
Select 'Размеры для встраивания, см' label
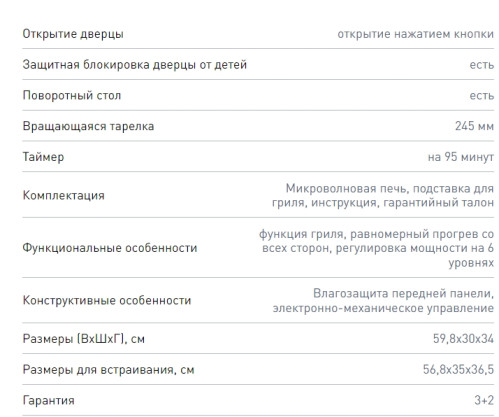[108, 370]
